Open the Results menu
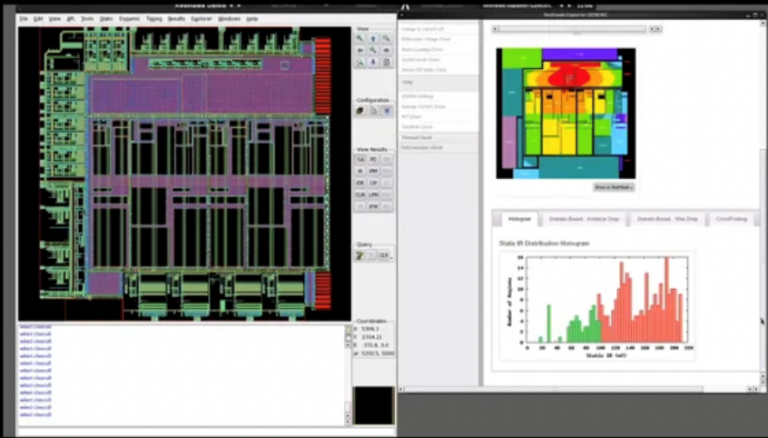This screenshot has width=768, height=438. [176, 19]
